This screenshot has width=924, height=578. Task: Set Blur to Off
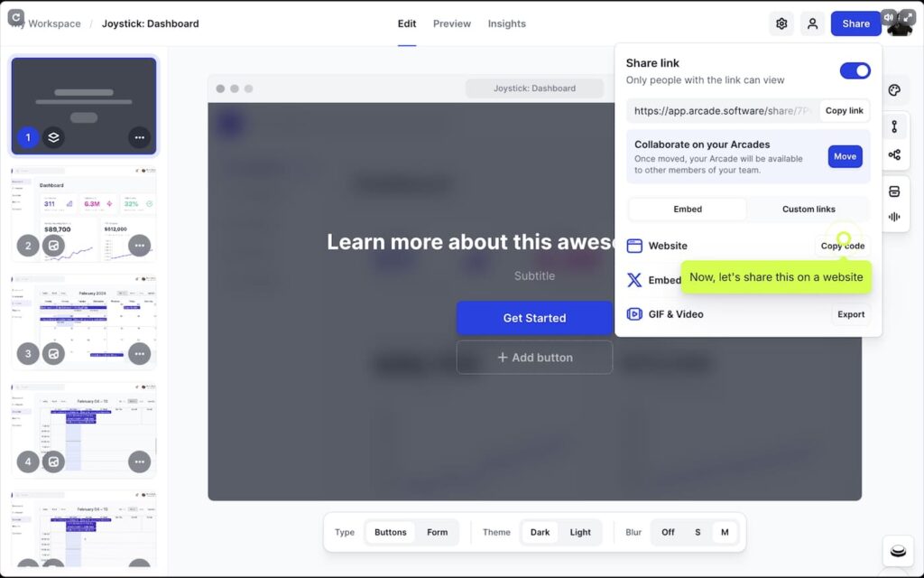click(x=668, y=532)
